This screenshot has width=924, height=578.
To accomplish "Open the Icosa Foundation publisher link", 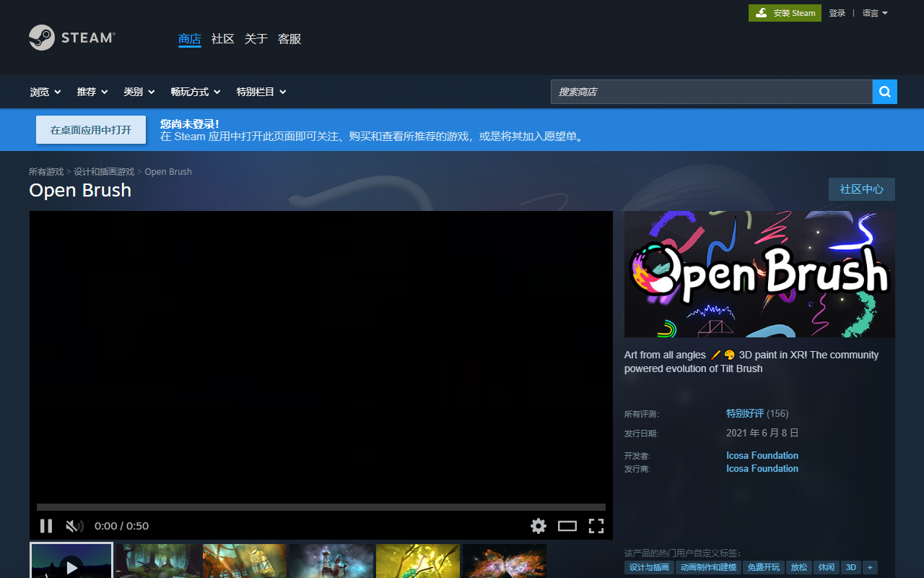I will (762, 468).
